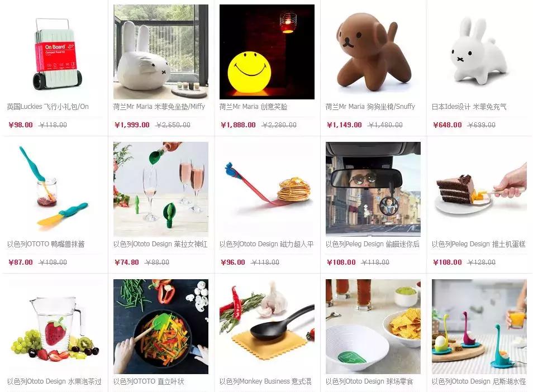
Task: Open the Nessie egg cup image
Action: [x=479, y=327]
